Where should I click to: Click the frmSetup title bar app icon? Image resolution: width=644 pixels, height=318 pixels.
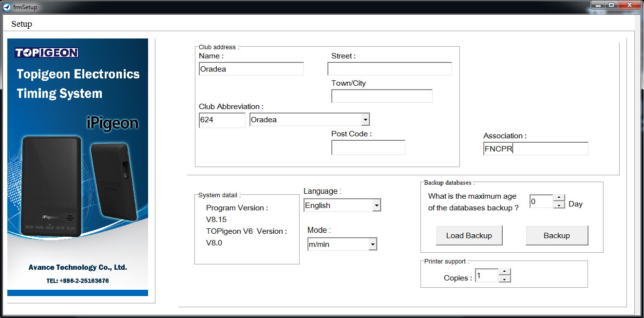(6, 7)
